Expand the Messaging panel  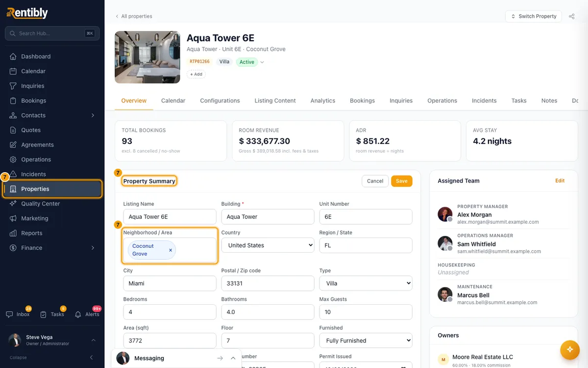(233, 358)
